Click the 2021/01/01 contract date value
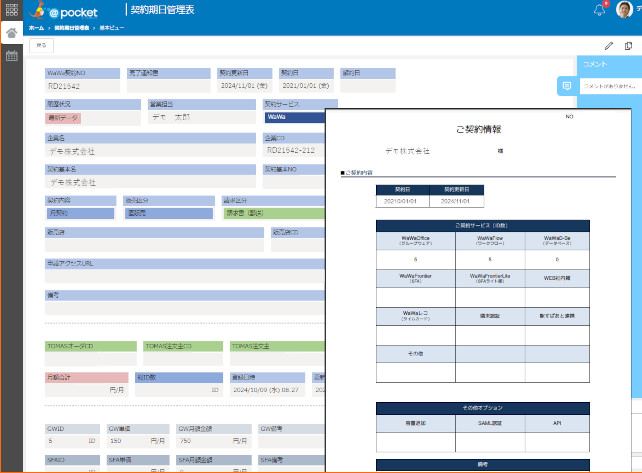642x473 pixels. pos(306,86)
